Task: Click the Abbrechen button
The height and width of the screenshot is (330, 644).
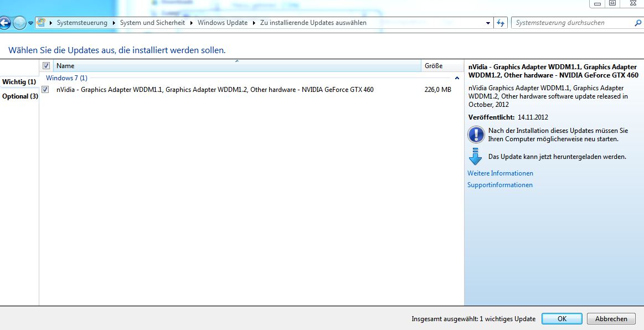Action: point(611,318)
